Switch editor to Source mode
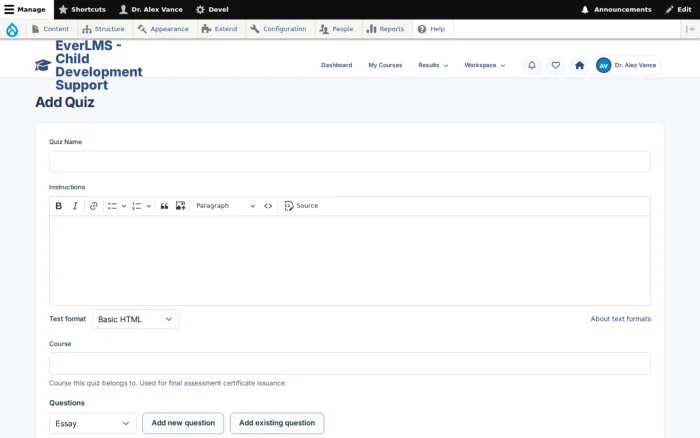Screen dimensions: 700x438 pos(301,206)
